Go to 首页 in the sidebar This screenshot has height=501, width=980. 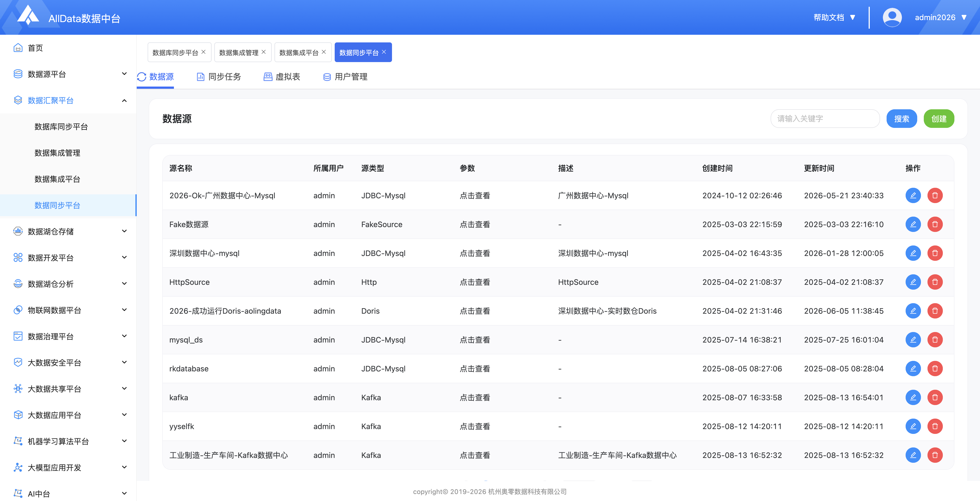[x=68, y=48]
